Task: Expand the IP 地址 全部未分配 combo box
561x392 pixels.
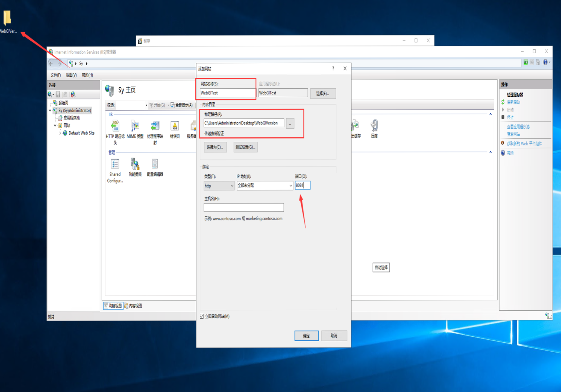Action: tap(290, 186)
